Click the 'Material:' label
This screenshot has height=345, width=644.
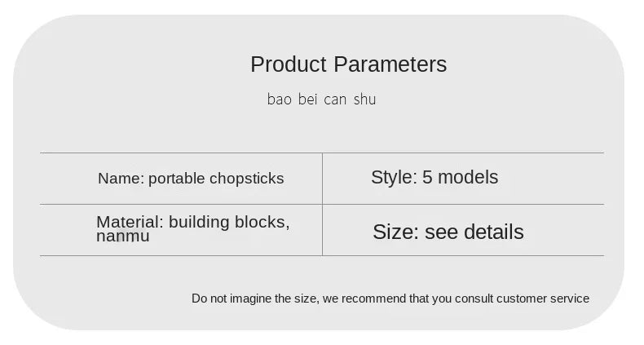[130, 222]
